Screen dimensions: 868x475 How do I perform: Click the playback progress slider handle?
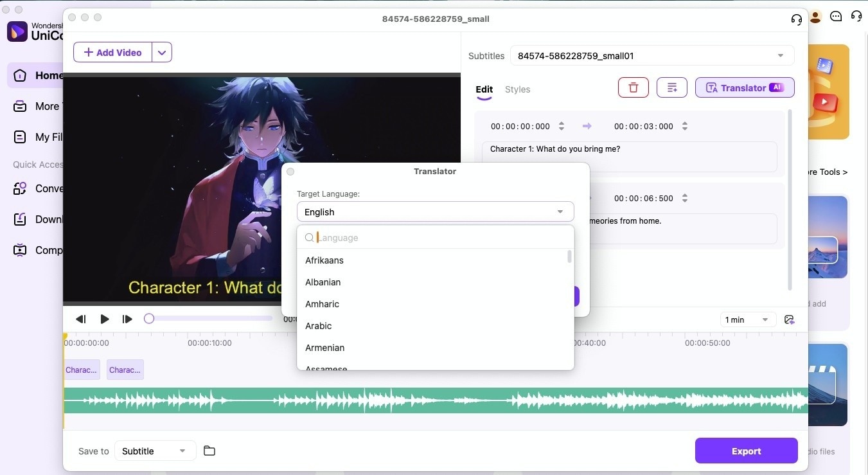149,318
